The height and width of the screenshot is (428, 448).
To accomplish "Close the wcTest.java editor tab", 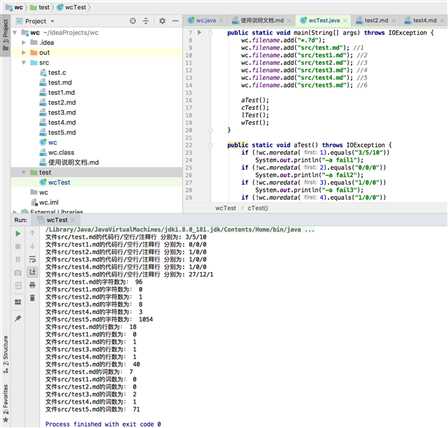I will coord(345,20).
